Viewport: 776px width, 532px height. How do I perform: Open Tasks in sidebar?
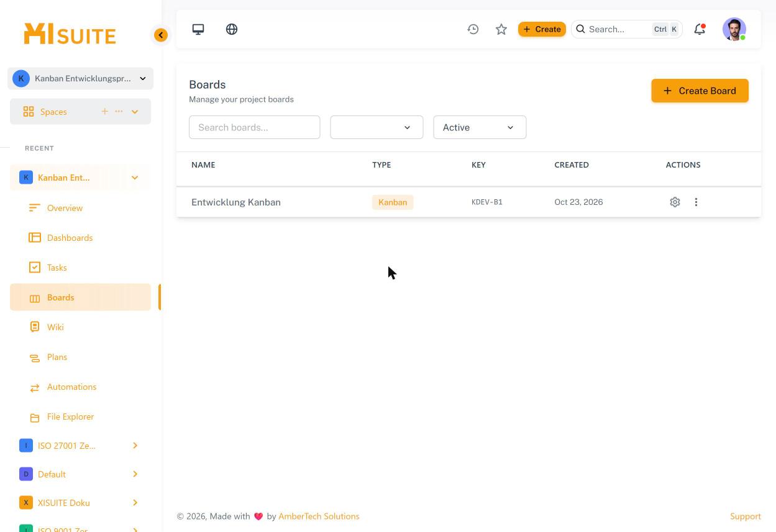point(80,268)
